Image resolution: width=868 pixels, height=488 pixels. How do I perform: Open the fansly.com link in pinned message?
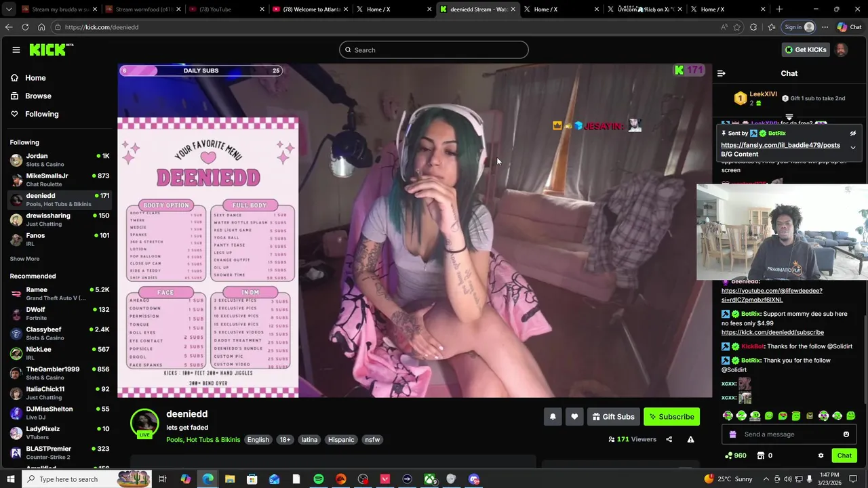(780, 145)
